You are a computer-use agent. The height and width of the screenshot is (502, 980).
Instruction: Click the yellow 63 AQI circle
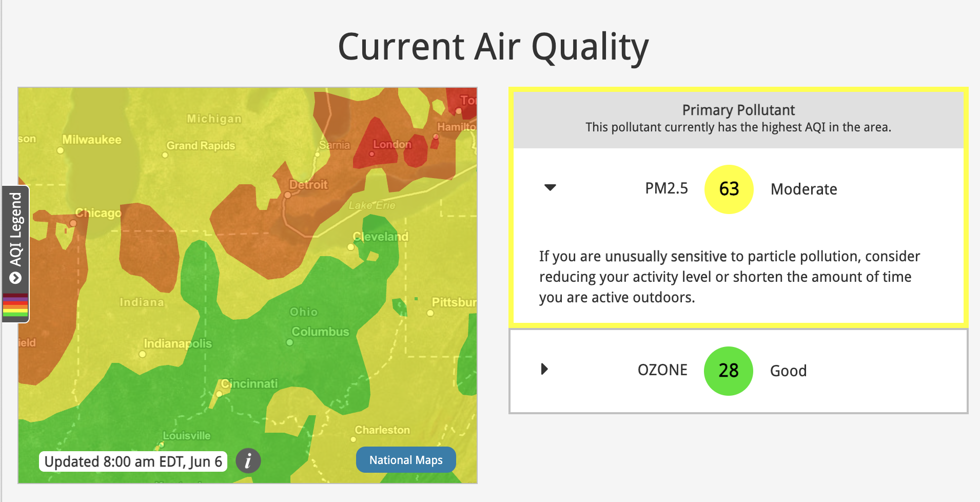[x=729, y=189]
